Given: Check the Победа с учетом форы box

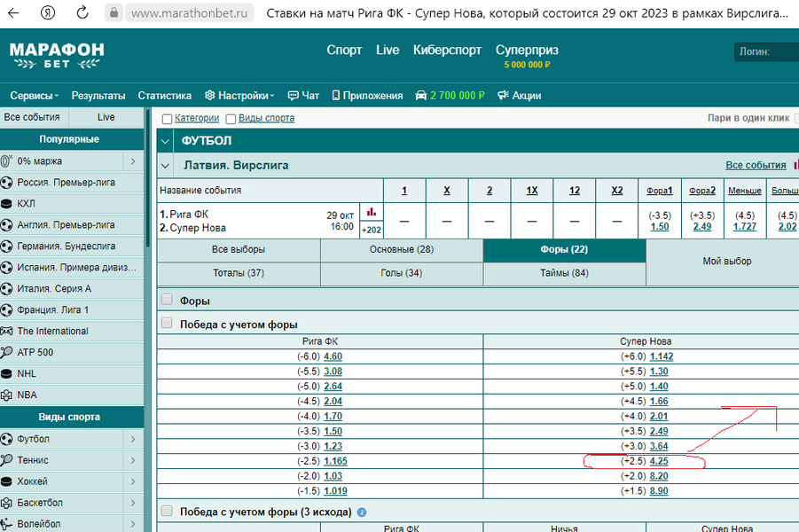Looking at the screenshot, I should point(167,324).
